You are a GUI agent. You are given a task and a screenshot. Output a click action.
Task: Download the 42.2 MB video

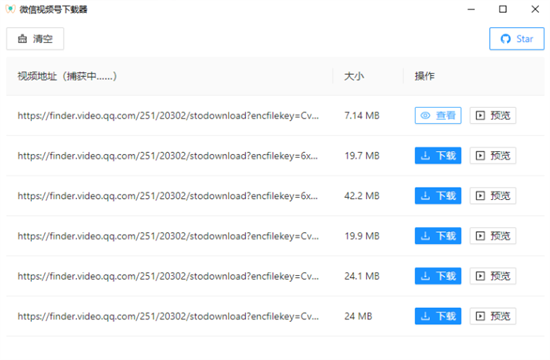pos(438,195)
